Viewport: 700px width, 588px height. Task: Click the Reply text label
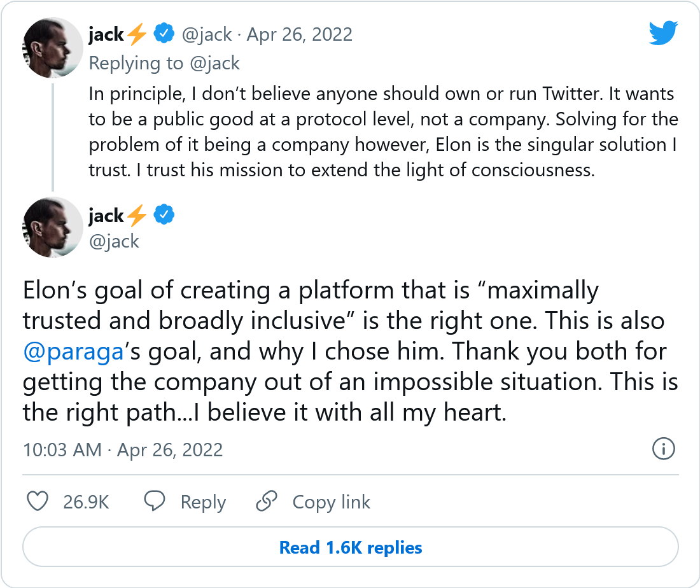pyautogui.click(x=203, y=502)
